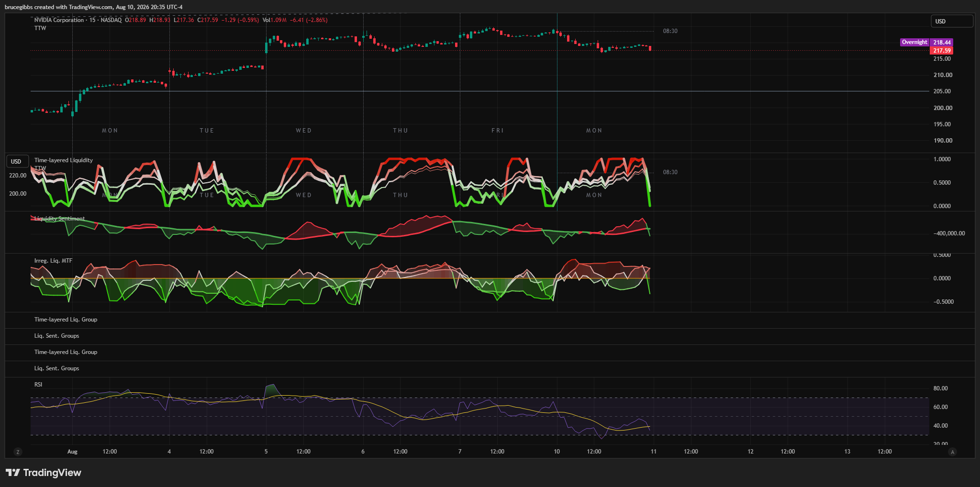
Task: Click the NVIDIA Corporation symbol title
Action: point(59,20)
